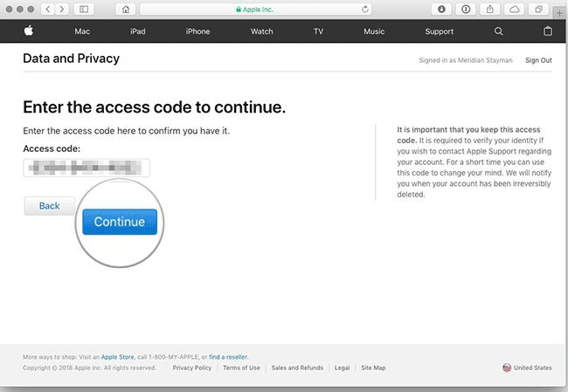
Task: Open the Apple Store link
Action: (117, 357)
